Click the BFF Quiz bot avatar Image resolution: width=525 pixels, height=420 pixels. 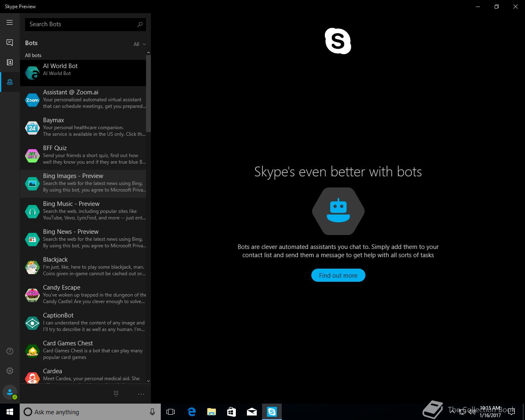pos(32,155)
